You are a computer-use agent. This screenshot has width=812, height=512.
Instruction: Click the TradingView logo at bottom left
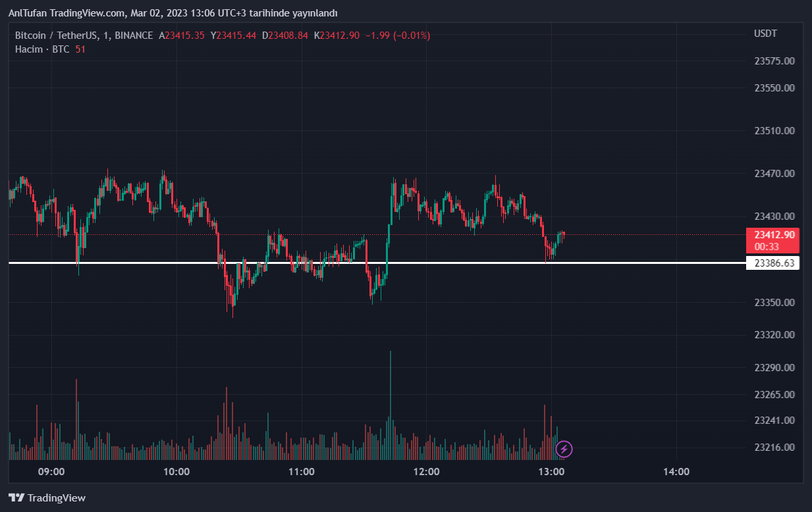47,498
